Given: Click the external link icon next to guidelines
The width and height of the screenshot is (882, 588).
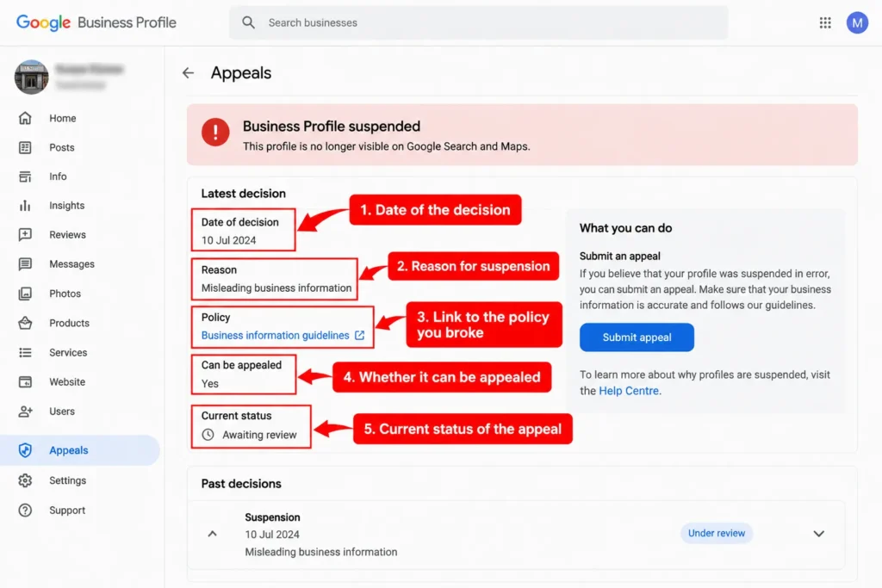Looking at the screenshot, I should [x=359, y=336].
